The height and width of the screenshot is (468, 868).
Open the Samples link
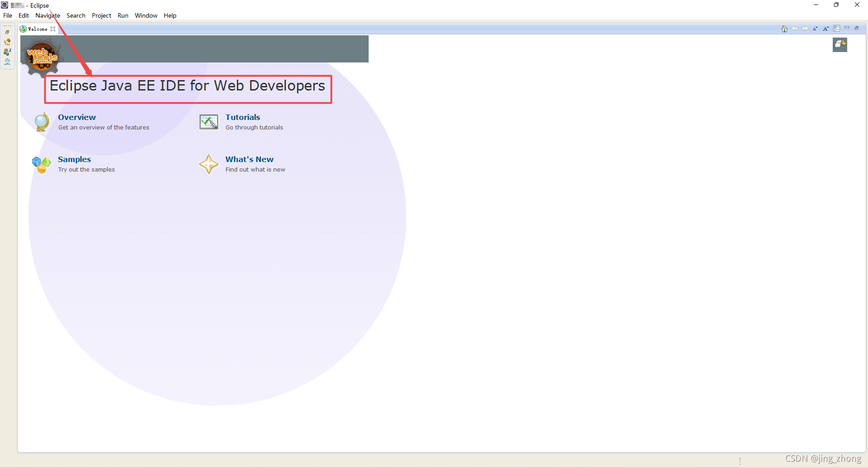click(74, 159)
